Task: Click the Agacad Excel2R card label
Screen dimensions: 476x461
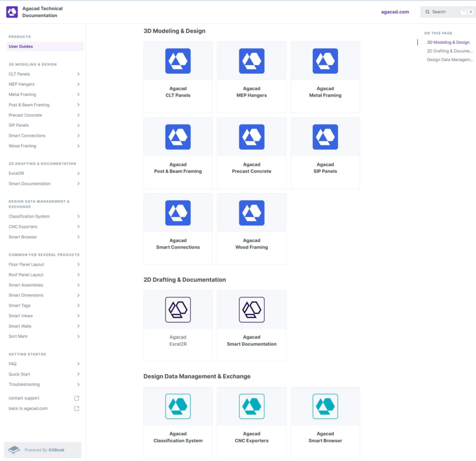Action: coord(178,341)
